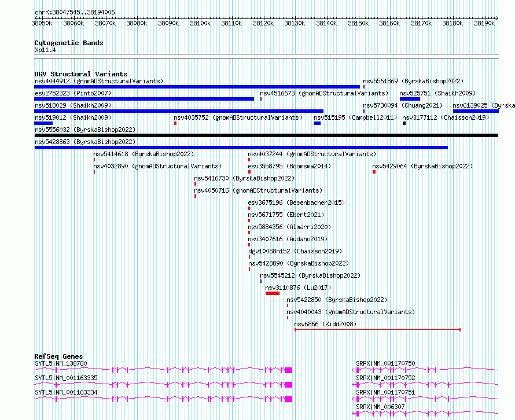Open nsv4040043 gnomAD variant label
515x420 pixels.
coord(351,312)
